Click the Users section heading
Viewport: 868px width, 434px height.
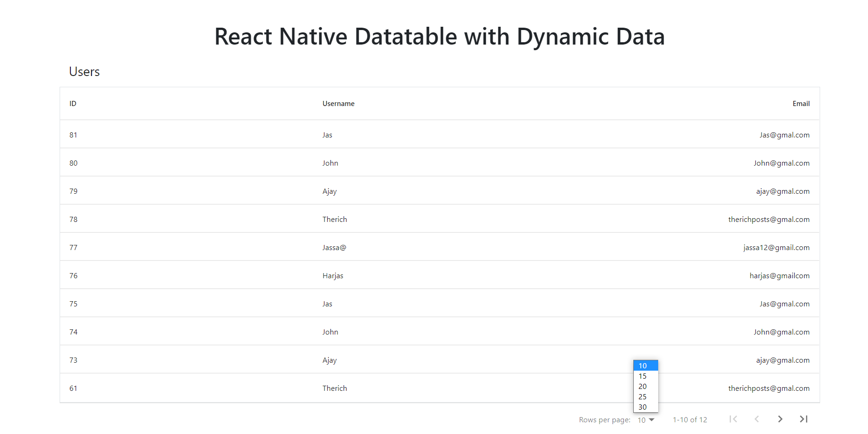[84, 71]
